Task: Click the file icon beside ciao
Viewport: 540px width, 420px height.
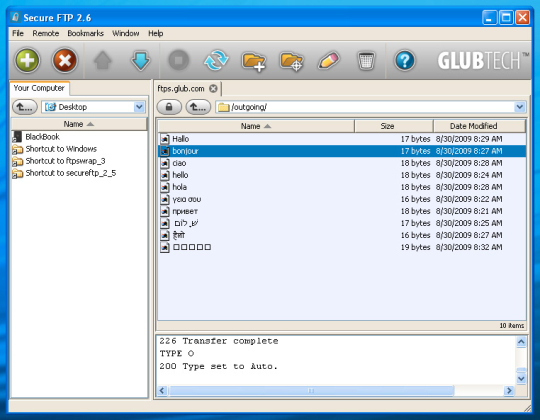Action: [165, 163]
